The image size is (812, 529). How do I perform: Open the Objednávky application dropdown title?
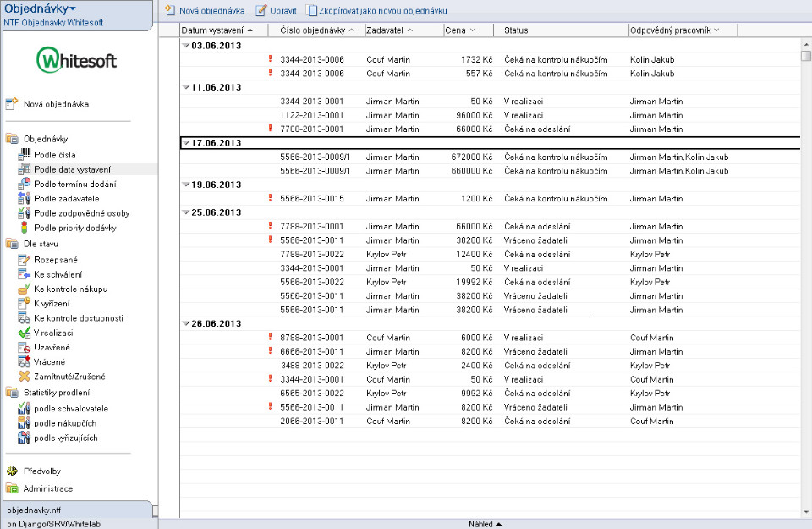(40, 8)
